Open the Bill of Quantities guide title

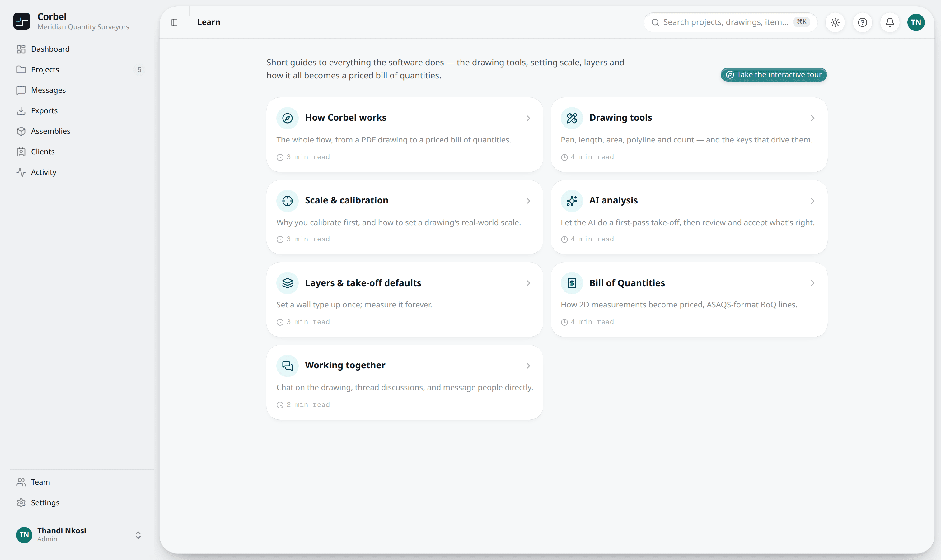(627, 283)
